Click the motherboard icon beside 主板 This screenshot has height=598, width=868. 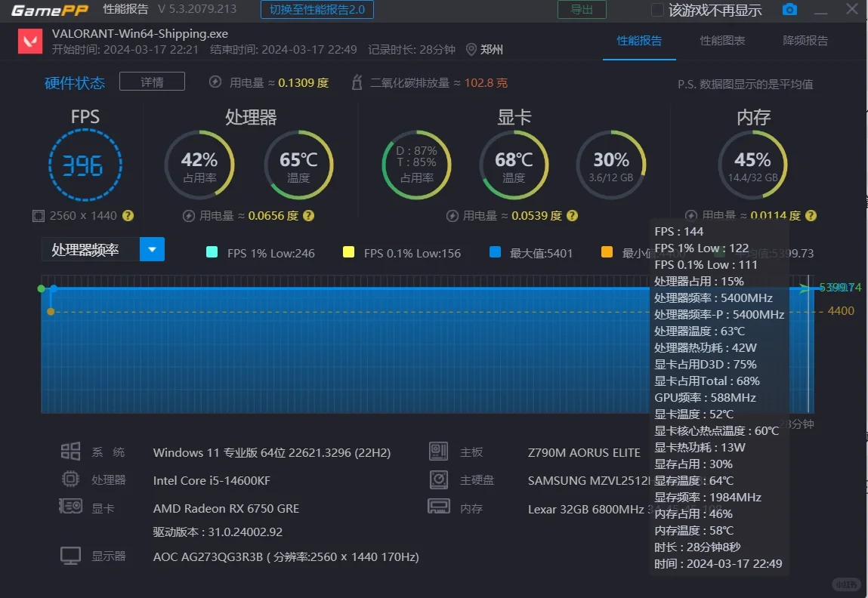point(438,452)
